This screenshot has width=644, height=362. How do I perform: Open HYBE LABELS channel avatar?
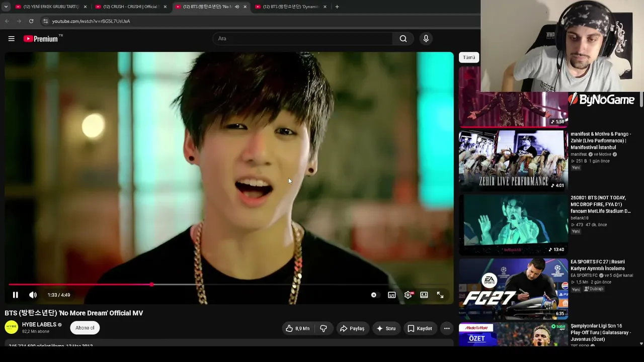coord(11,327)
